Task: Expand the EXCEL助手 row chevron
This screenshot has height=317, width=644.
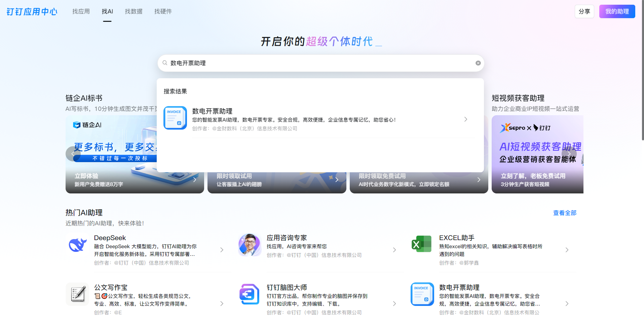Action: [567, 250]
